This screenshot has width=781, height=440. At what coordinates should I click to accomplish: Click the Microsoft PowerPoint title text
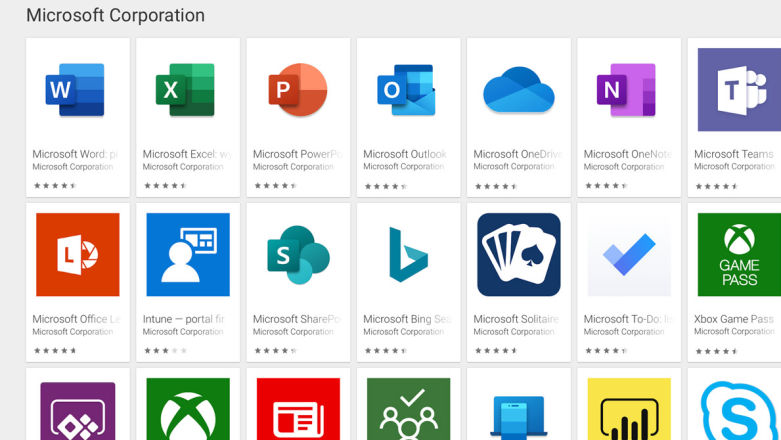[298, 154]
